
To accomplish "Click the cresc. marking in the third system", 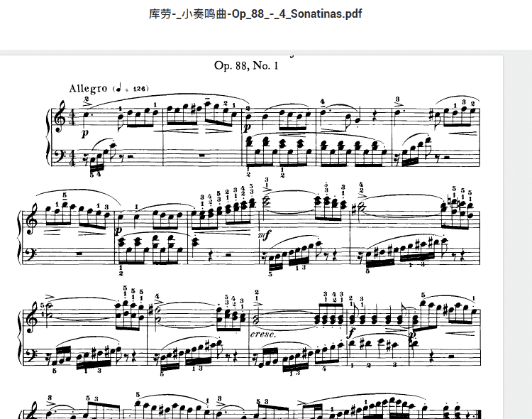I will pos(262,334).
